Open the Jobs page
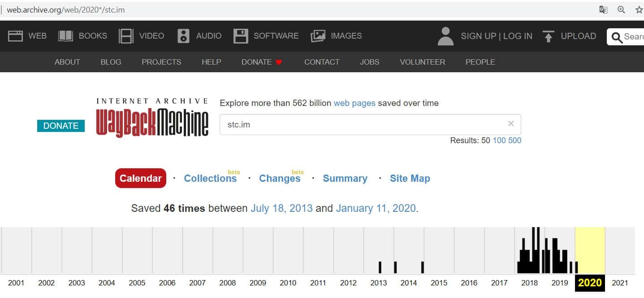Viewport: 644px width, 298px height. 369,62
